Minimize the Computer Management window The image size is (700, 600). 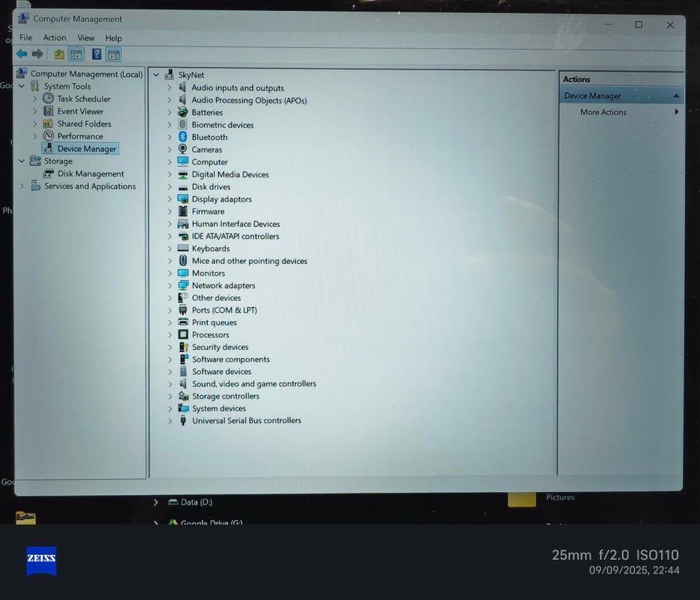pyautogui.click(x=608, y=24)
